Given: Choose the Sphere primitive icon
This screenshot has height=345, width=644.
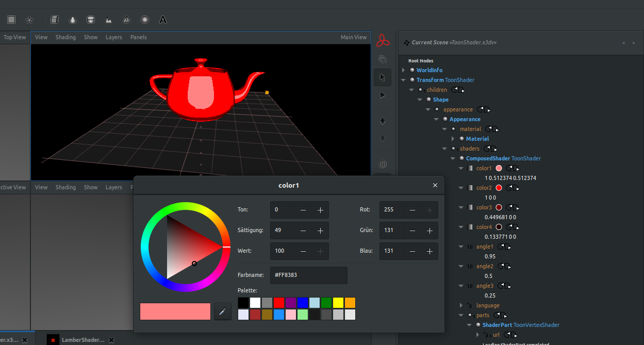Looking at the screenshot, I should 145,20.
